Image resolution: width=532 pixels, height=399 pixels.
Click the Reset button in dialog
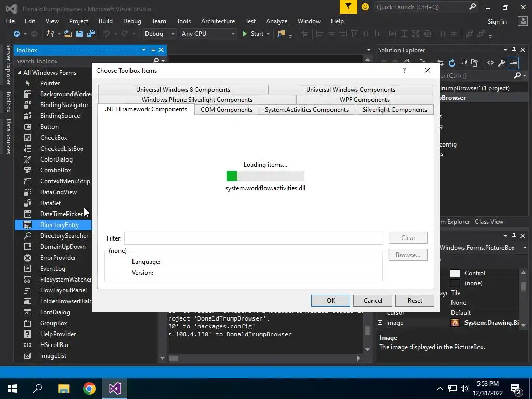(415, 301)
